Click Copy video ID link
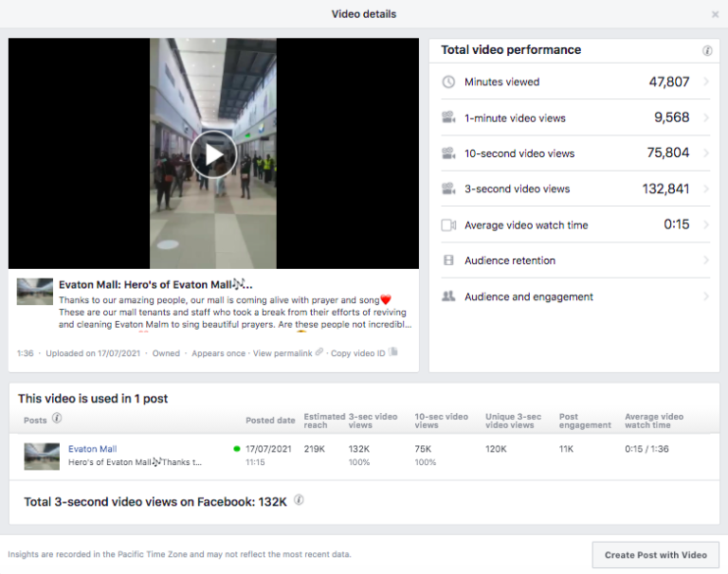Image resolution: width=728 pixels, height=574 pixels. [358, 353]
